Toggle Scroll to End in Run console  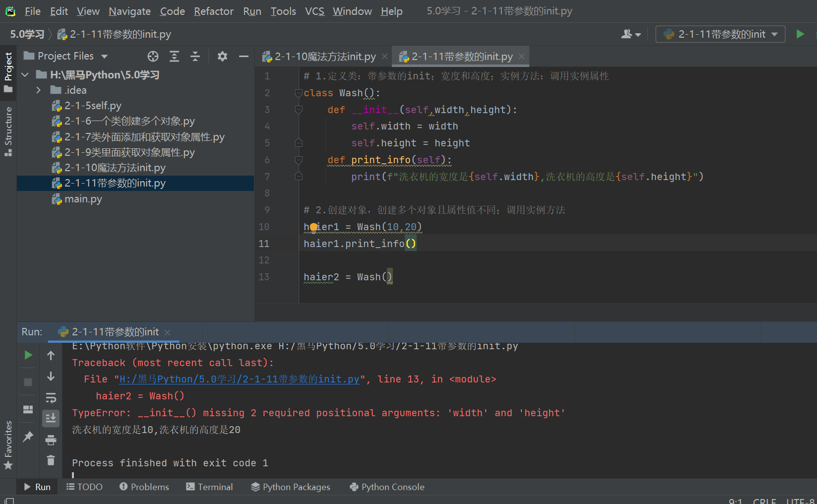coord(51,419)
